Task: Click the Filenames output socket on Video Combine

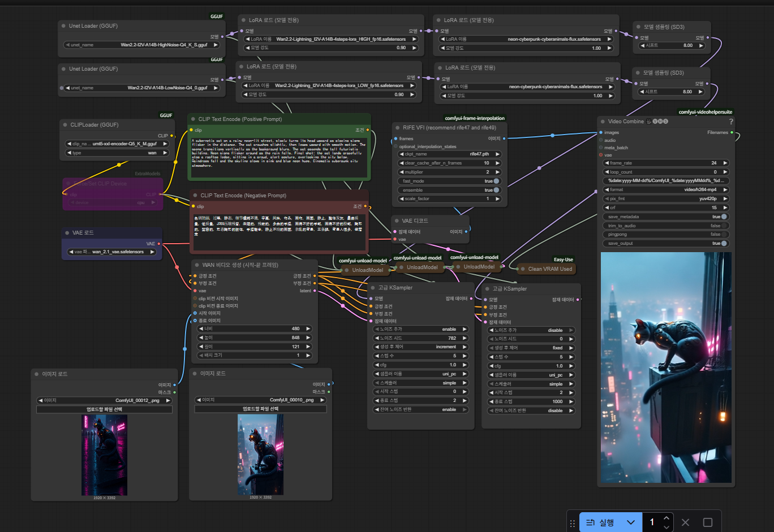Action: tap(732, 133)
